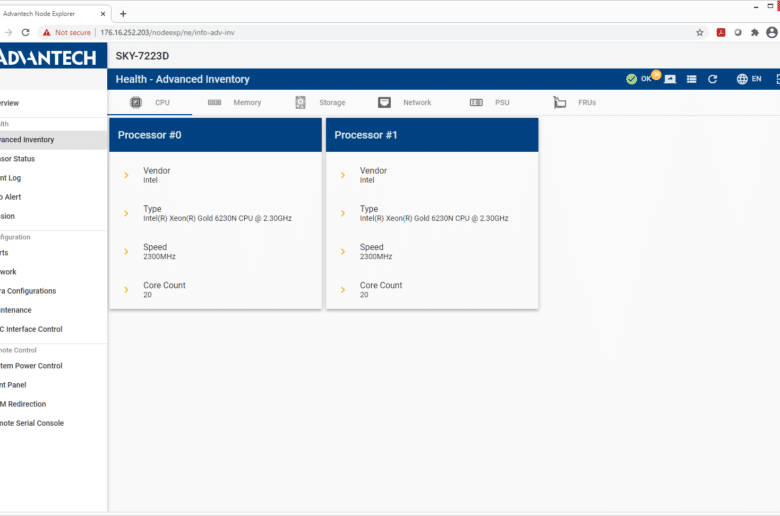Viewport: 780px width, 516px height.
Task: Open Maintenance sidebar item
Action: tap(53, 310)
